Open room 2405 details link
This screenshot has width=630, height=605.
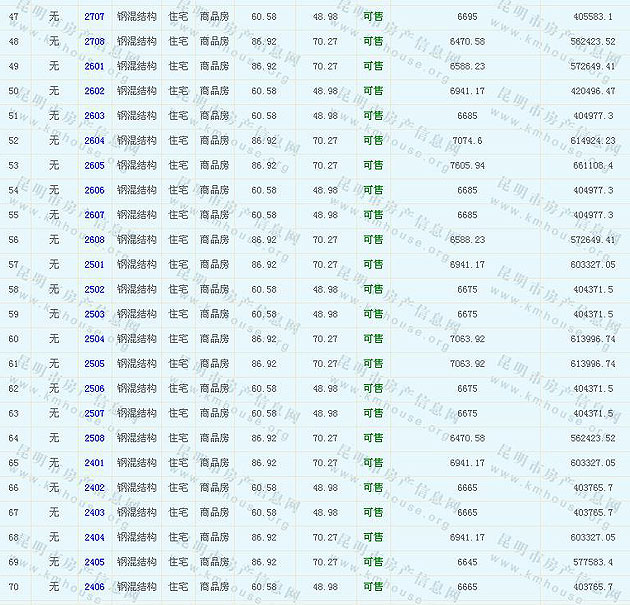click(x=94, y=562)
